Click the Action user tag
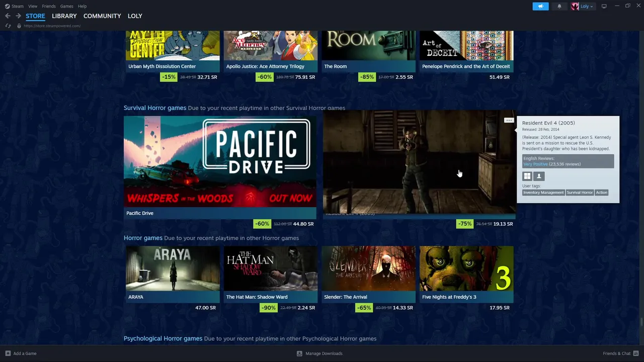 click(602, 193)
